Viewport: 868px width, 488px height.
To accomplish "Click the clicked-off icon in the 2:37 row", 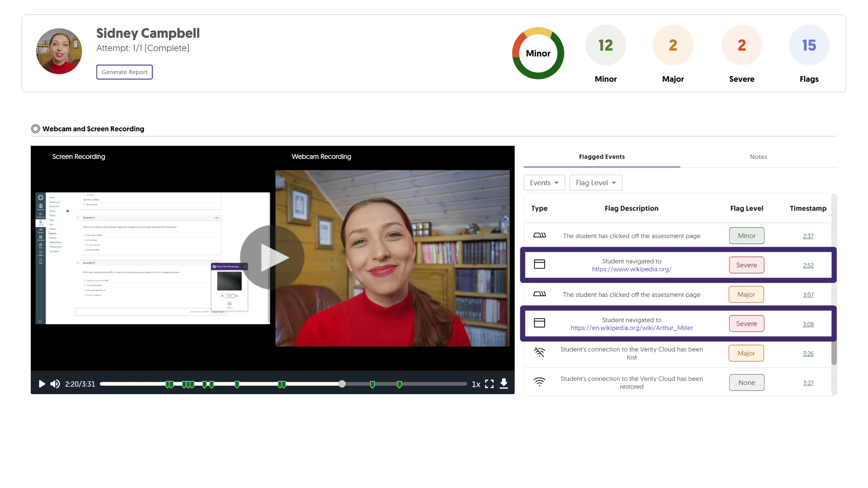I will click(x=539, y=235).
